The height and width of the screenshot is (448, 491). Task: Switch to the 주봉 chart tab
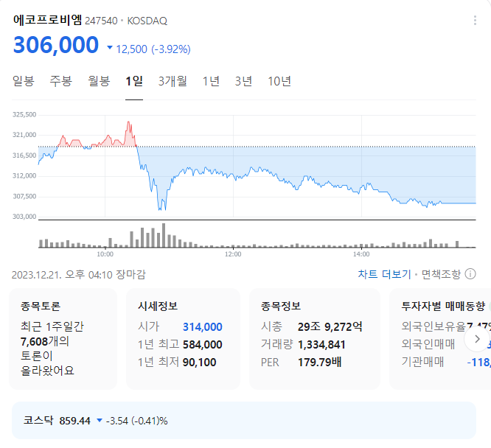[61, 81]
